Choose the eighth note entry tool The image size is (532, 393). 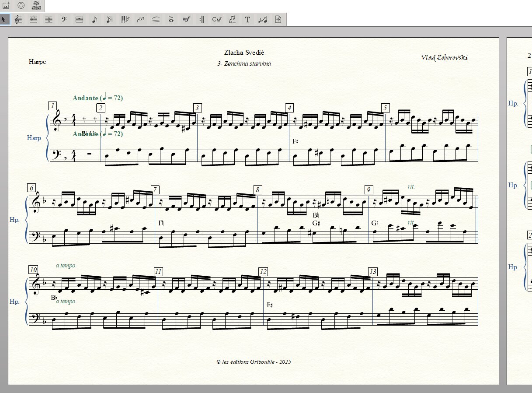[94, 19]
